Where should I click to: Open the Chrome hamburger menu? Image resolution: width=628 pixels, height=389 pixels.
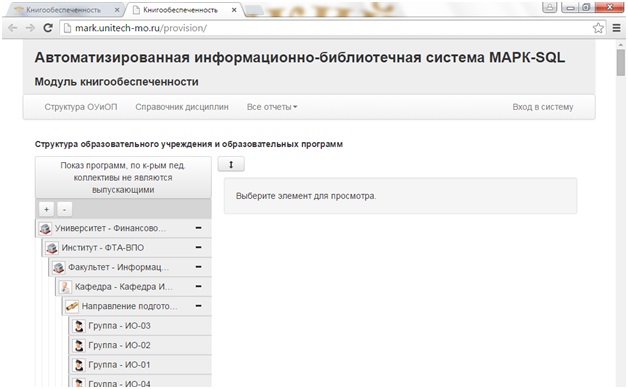616,28
